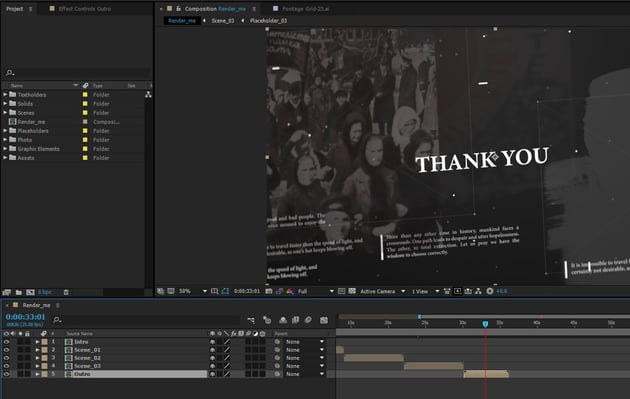This screenshot has width=630, height=399.
Task: Toggle Always Preview This View icon in viewer
Action: pos(160,291)
